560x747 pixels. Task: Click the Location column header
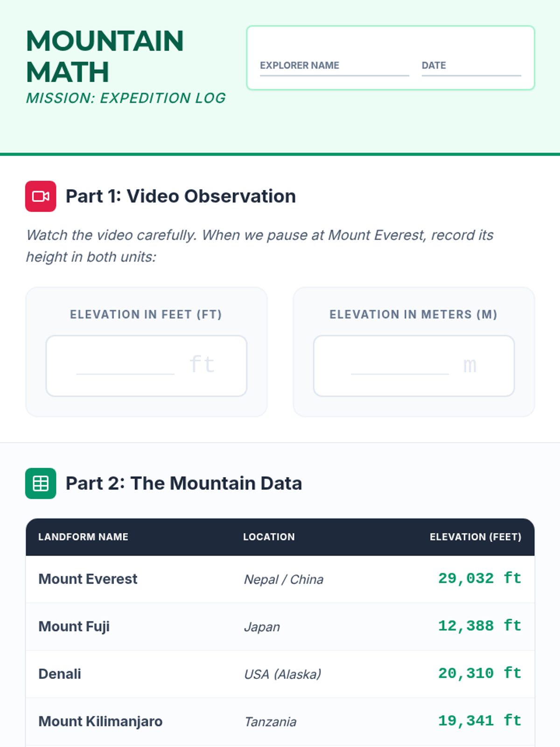coord(269,537)
